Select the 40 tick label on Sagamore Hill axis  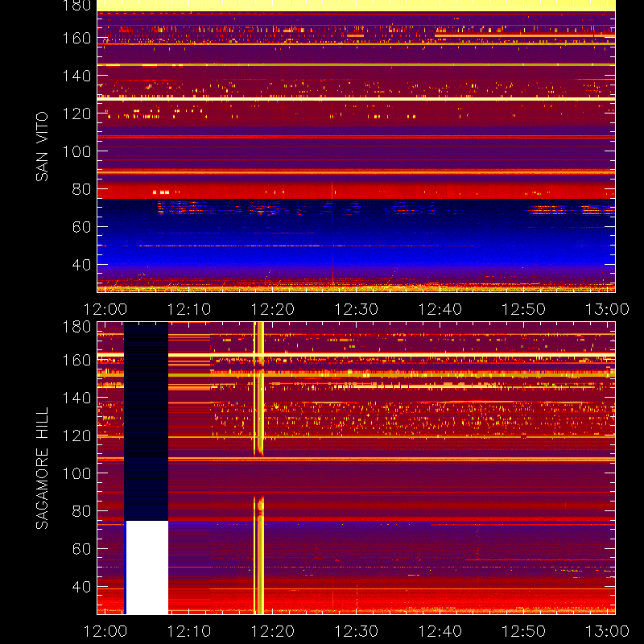coord(81,587)
